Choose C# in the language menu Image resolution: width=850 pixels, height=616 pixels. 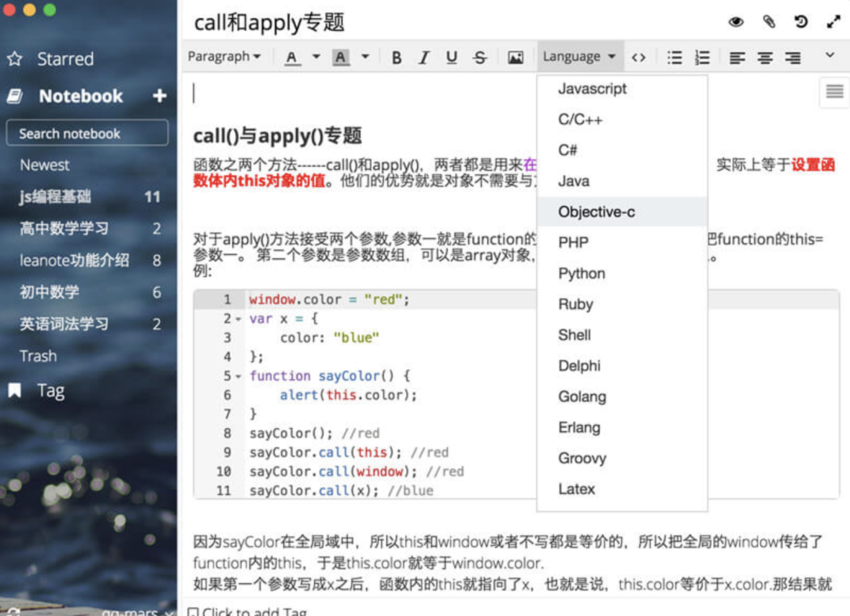click(x=622, y=150)
